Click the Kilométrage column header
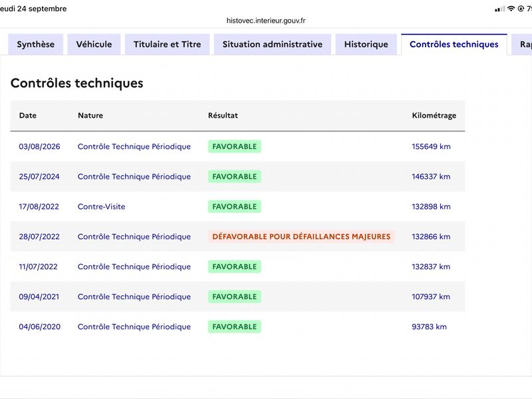Image resolution: width=532 pixels, height=399 pixels. pos(434,115)
